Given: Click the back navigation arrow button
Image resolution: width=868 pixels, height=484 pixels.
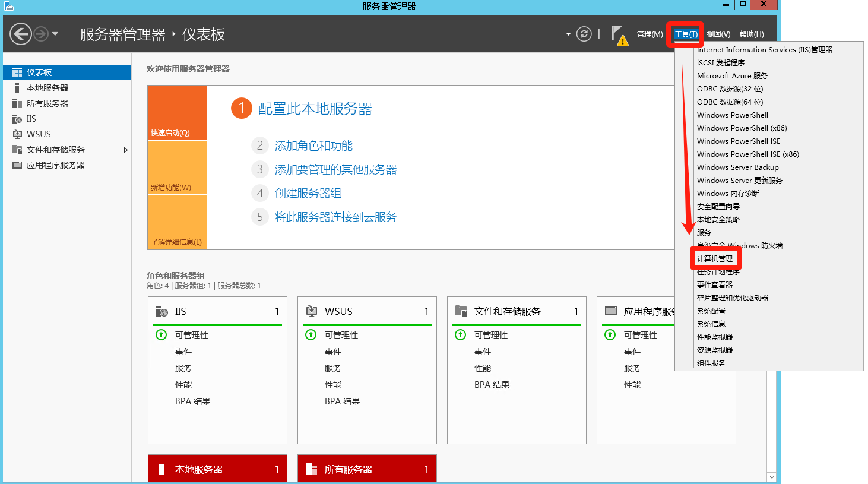Looking at the screenshot, I should point(21,34).
